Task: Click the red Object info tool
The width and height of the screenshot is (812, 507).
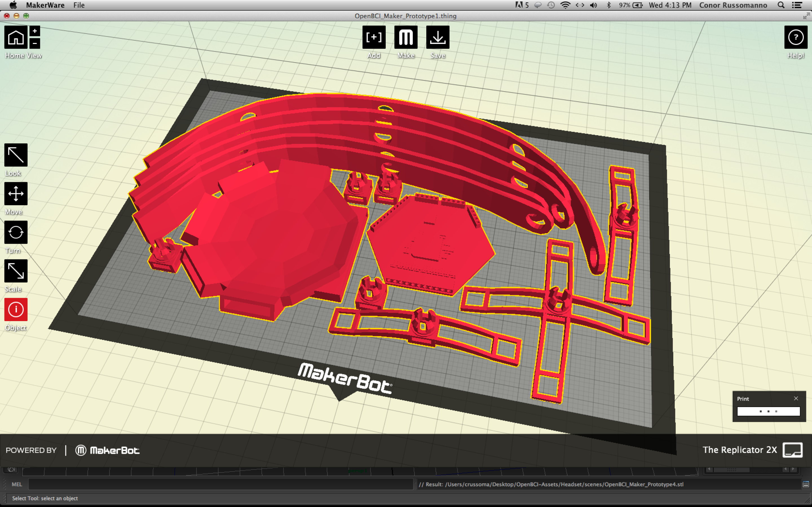Action: point(16,309)
